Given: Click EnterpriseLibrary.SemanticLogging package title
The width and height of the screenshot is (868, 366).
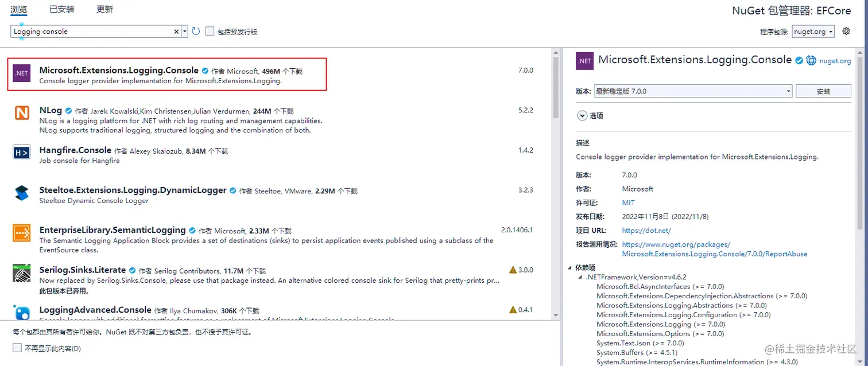Looking at the screenshot, I should pyautogui.click(x=113, y=230).
